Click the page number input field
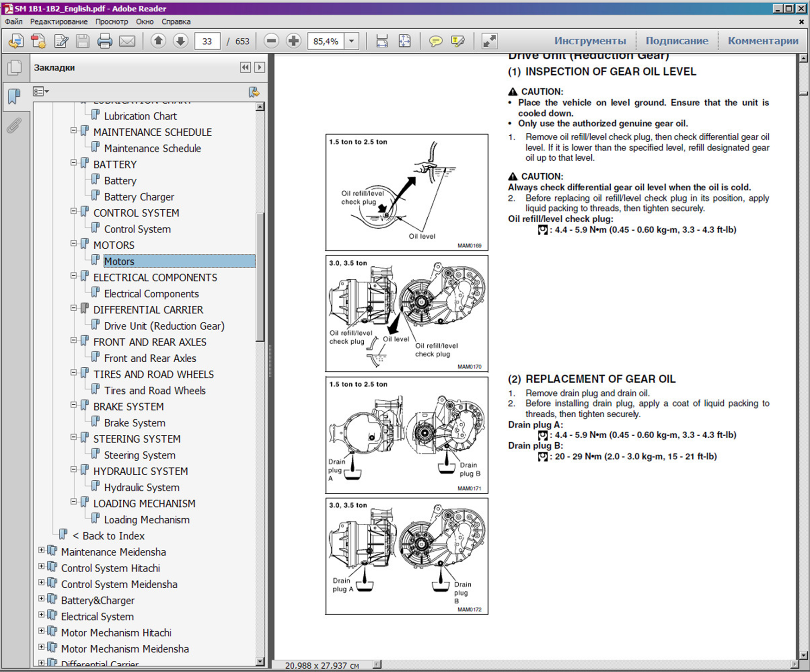Viewport: 810px width, 672px height. (207, 41)
